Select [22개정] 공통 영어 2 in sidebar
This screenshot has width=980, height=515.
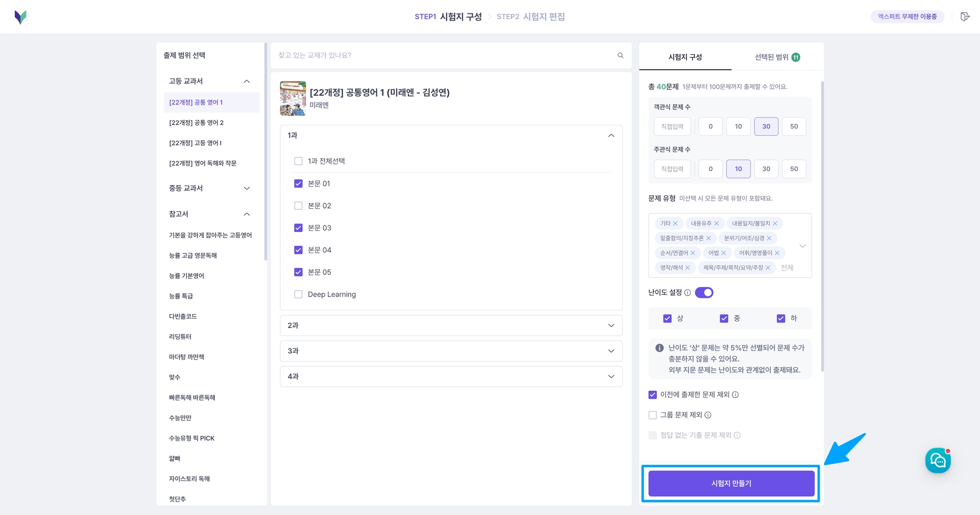pos(196,123)
